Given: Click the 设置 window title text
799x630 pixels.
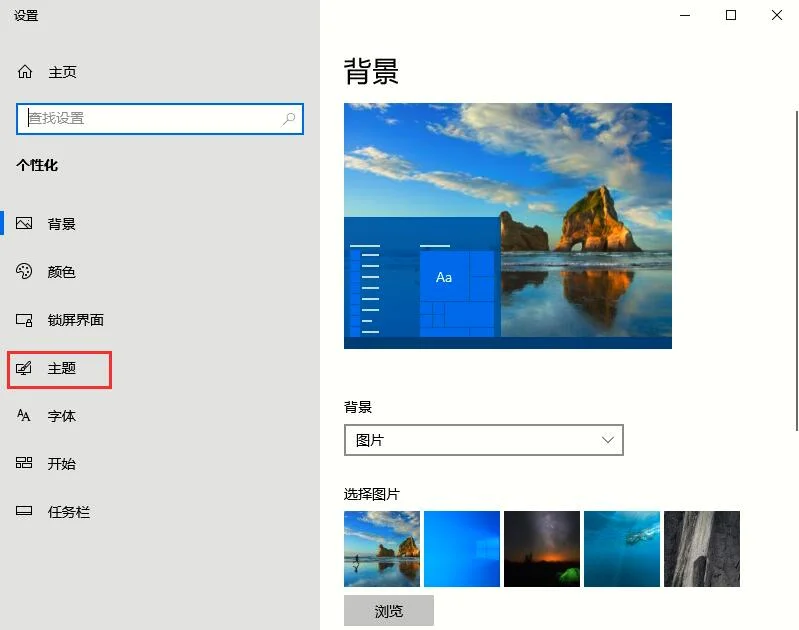Looking at the screenshot, I should click(x=26, y=16).
